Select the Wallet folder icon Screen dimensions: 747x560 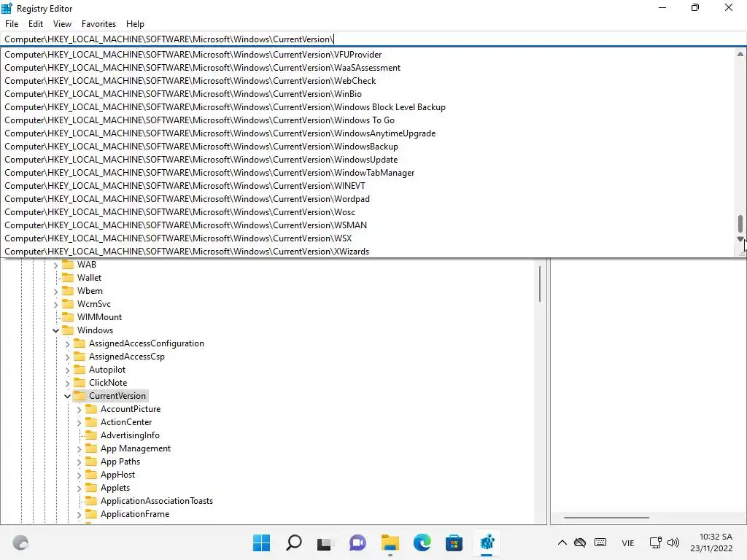point(68,278)
